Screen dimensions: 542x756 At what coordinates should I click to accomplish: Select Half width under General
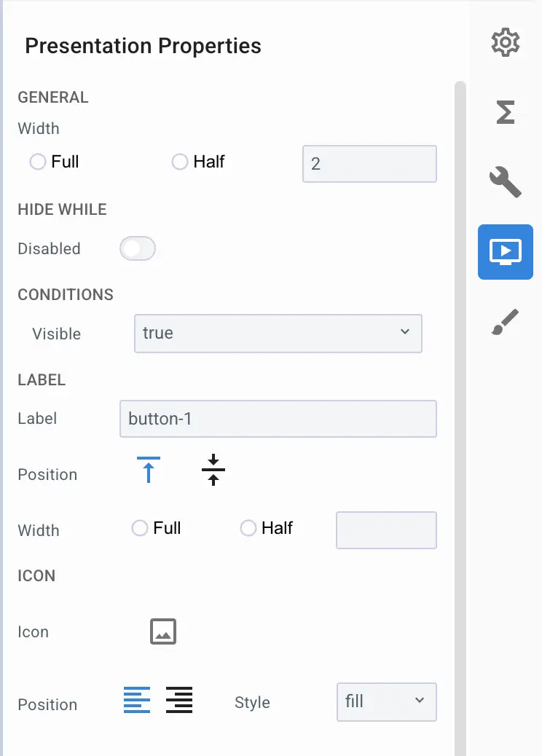pyautogui.click(x=179, y=162)
